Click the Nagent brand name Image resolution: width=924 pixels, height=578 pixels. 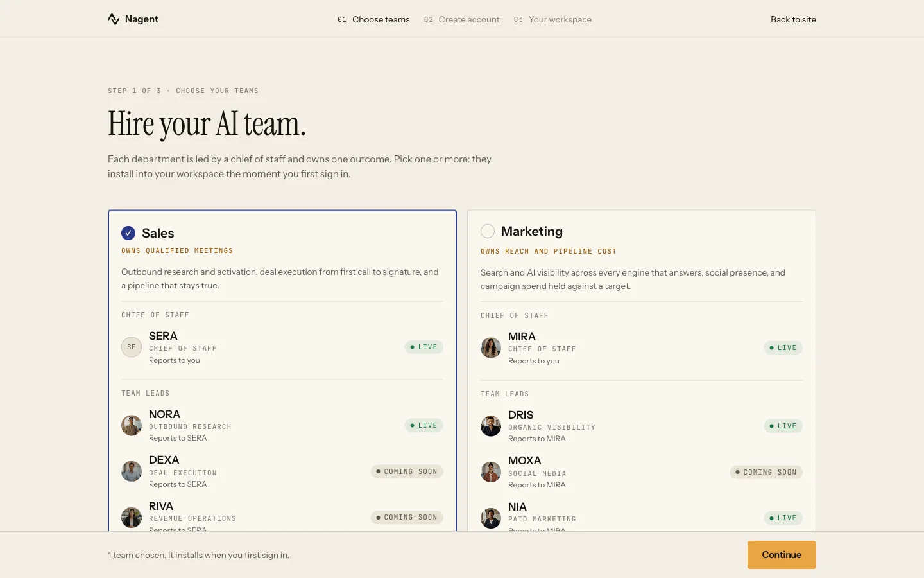click(142, 19)
